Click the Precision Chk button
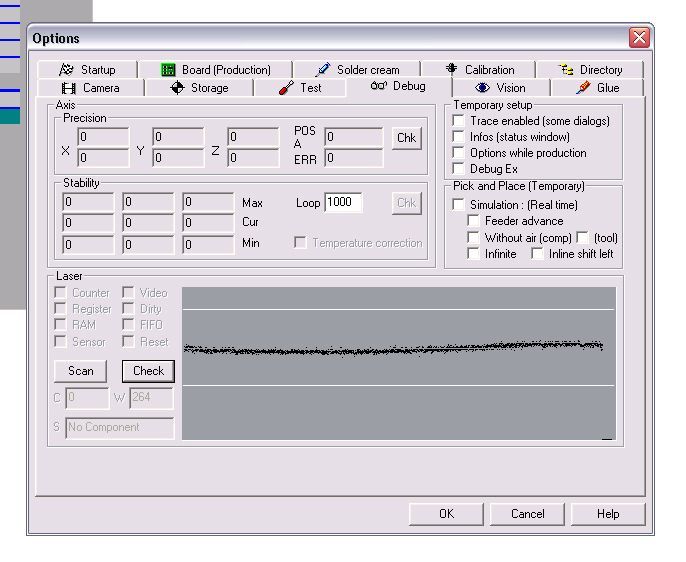The height and width of the screenshot is (562, 686). coord(406,138)
